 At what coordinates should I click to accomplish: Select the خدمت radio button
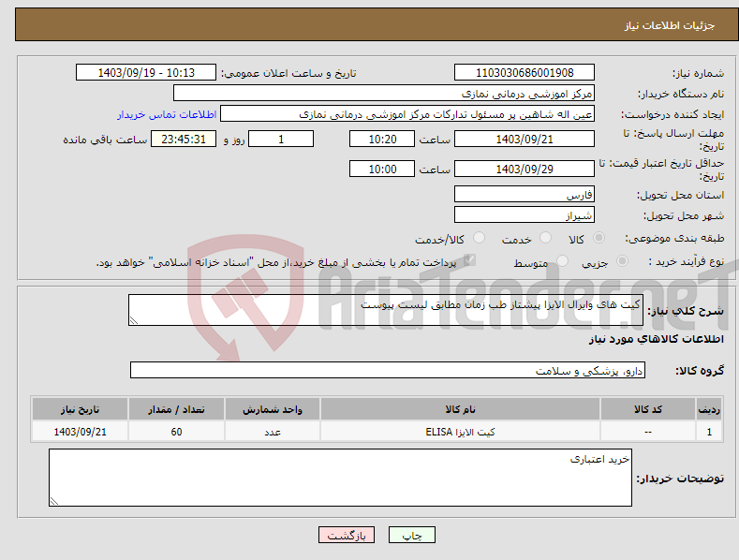click(x=545, y=238)
